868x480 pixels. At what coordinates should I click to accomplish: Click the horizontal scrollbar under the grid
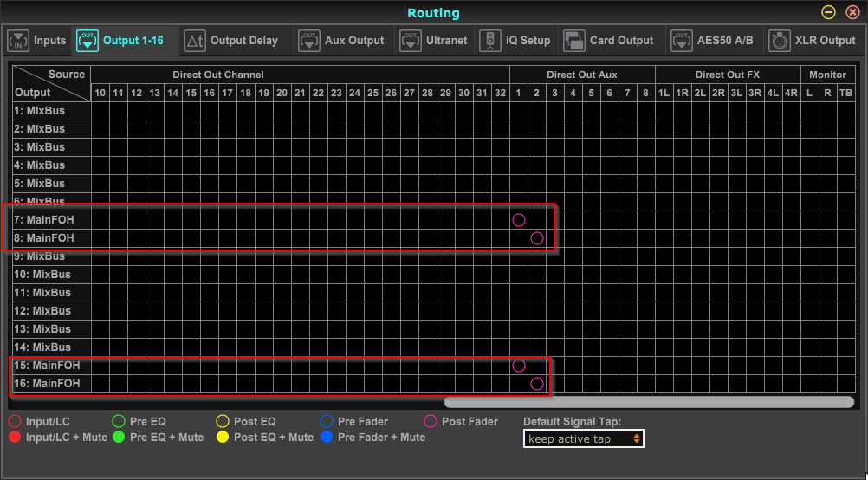pyautogui.click(x=648, y=402)
